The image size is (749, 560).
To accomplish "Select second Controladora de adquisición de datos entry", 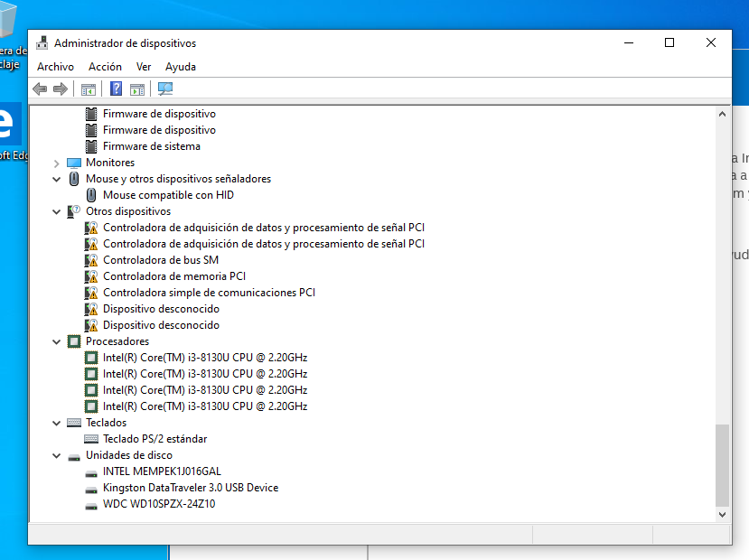I will pyautogui.click(x=264, y=244).
